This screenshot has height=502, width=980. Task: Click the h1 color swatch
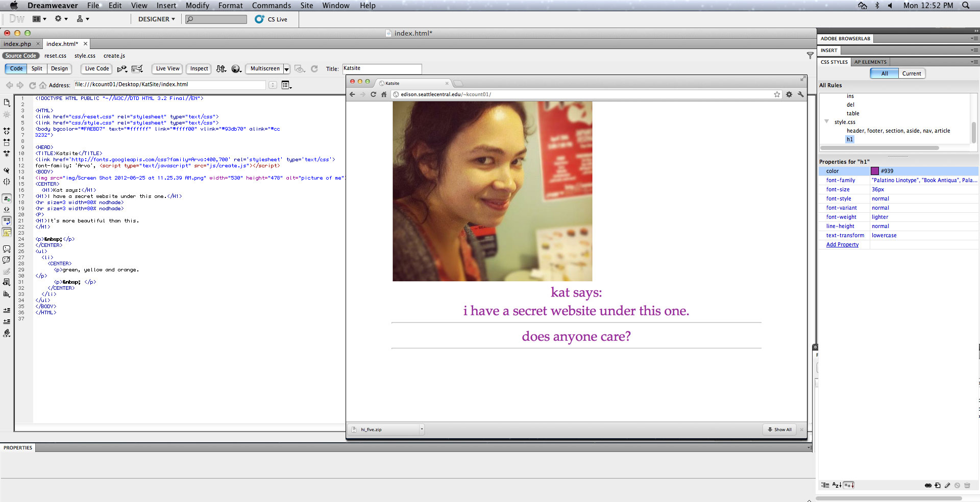coord(875,171)
